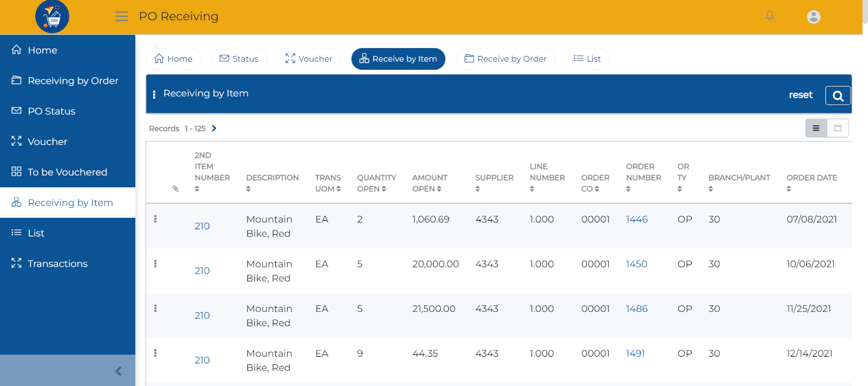Viewport: 868px width, 386px height.
Task: Click the notification bell icon
Action: 769,16
